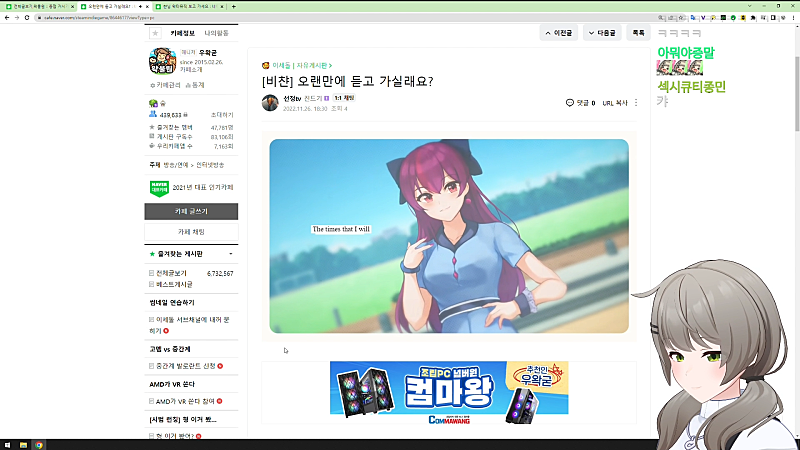Image resolution: width=800 pixels, height=450 pixels.
Task: Open 이세돌 서브채널에 내려 묻히기 board
Action: tap(189, 325)
